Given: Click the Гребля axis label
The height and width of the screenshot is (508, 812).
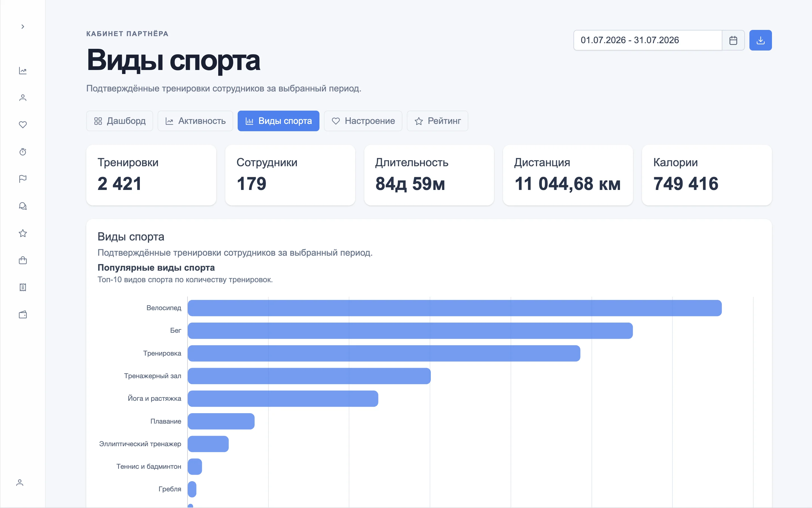Looking at the screenshot, I should pyautogui.click(x=170, y=489).
